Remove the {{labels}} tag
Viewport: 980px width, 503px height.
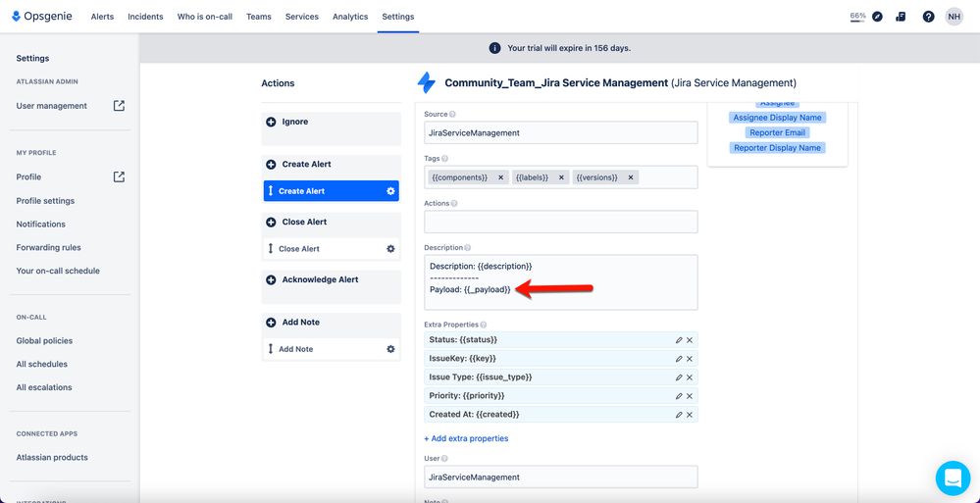click(x=561, y=177)
